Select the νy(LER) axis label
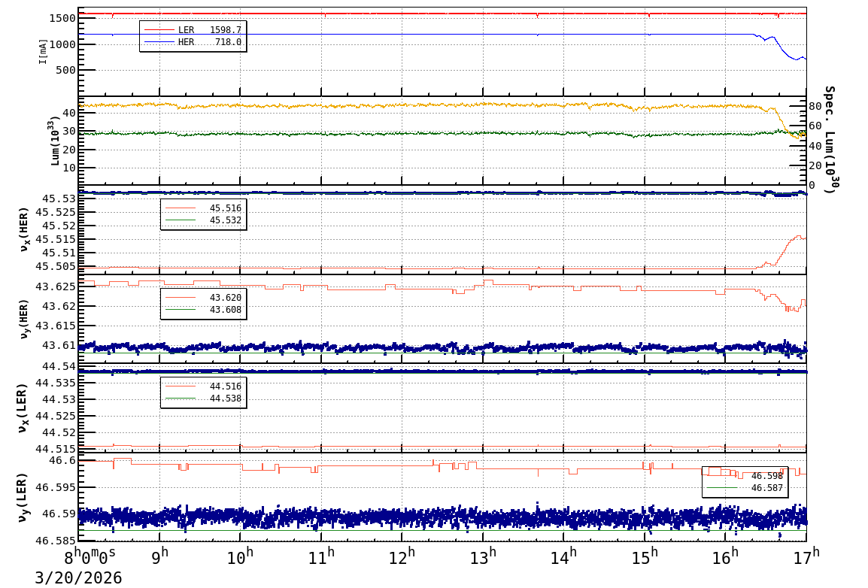 (24, 497)
